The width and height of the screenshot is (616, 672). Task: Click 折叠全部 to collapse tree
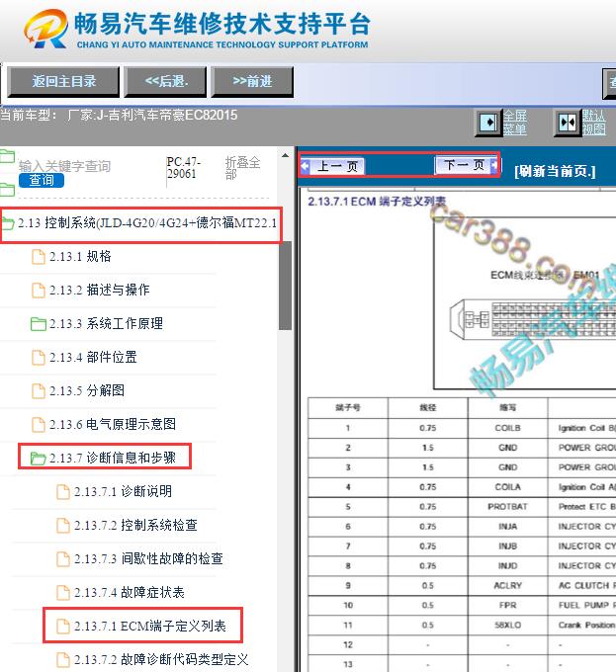click(x=242, y=168)
